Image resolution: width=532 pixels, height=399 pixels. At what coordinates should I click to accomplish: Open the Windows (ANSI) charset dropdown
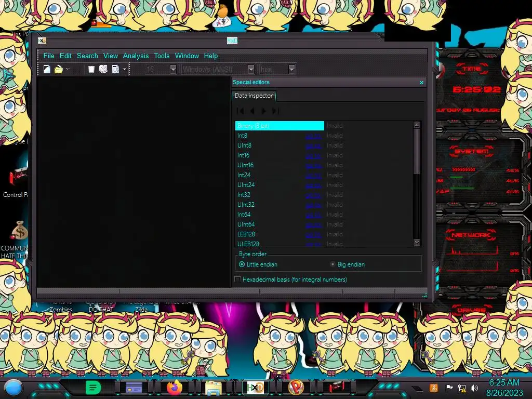251,69
